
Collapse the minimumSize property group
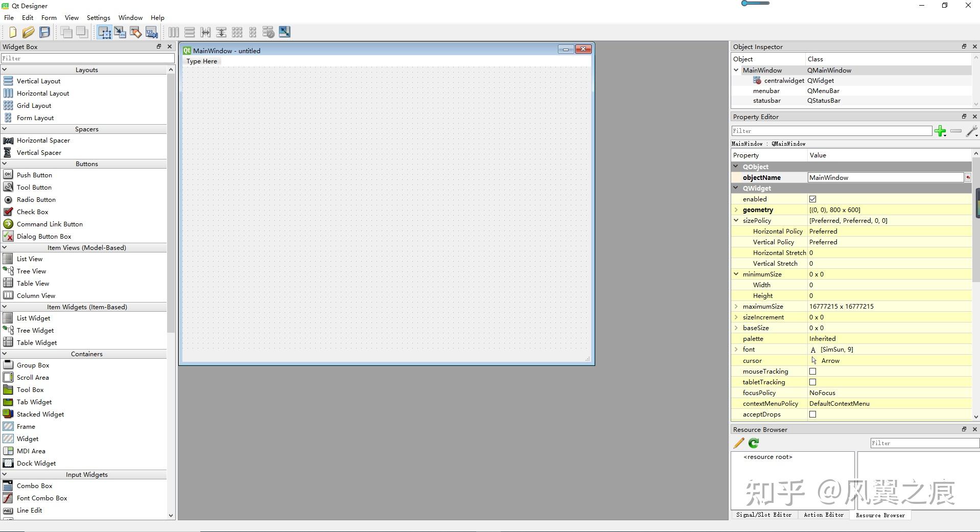pos(736,274)
